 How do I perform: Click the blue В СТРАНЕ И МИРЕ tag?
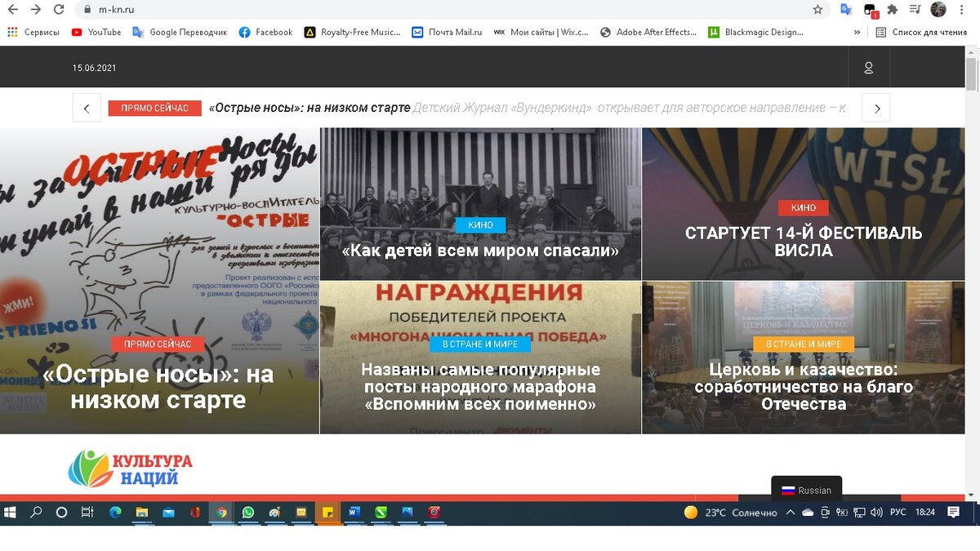click(480, 344)
